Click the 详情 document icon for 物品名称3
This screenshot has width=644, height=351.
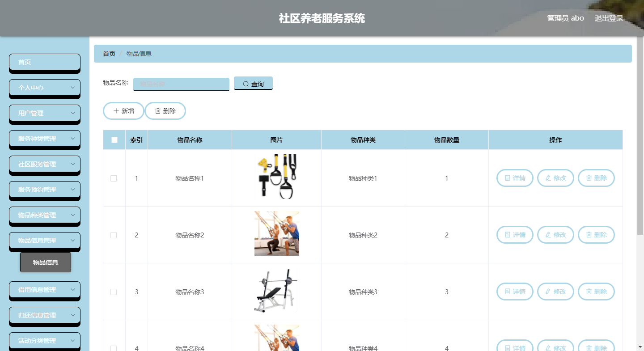pos(508,292)
